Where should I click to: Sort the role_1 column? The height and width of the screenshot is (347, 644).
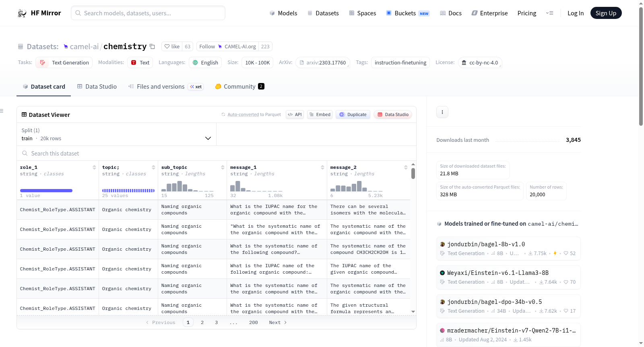pyautogui.click(x=94, y=167)
